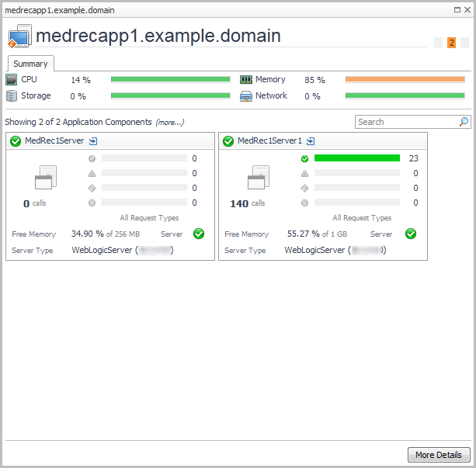This screenshot has width=476, height=468.
Task: Click green status check next to MedRec1Server title
Action: pyautogui.click(x=16, y=141)
